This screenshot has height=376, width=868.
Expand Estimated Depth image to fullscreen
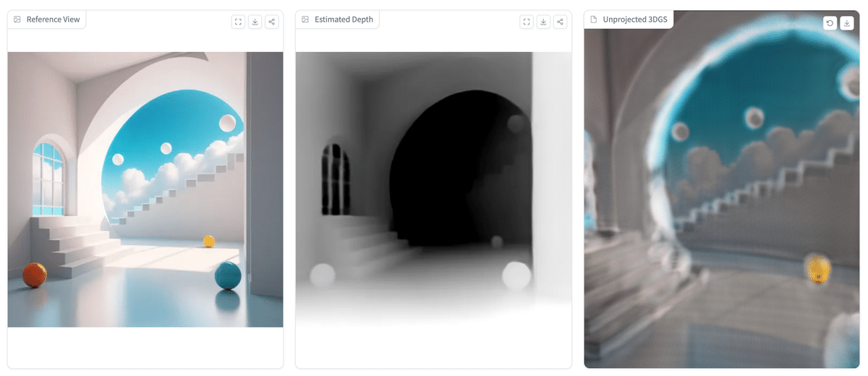coord(527,22)
